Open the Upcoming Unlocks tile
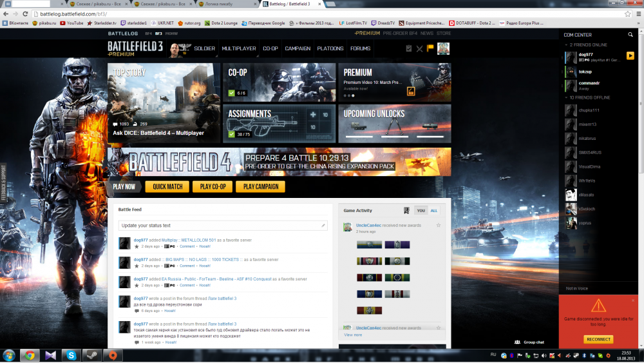Viewport: 644px width, 363px height. 395,124
